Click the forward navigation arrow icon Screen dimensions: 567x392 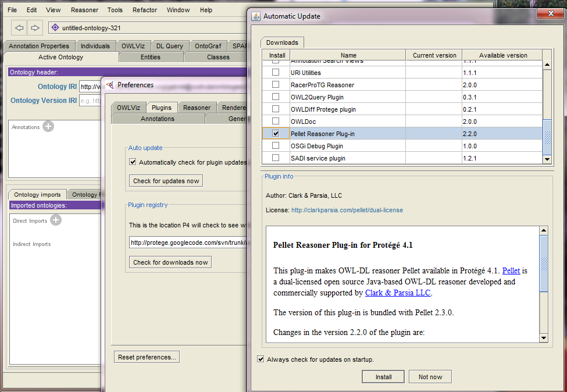click(x=35, y=27)
